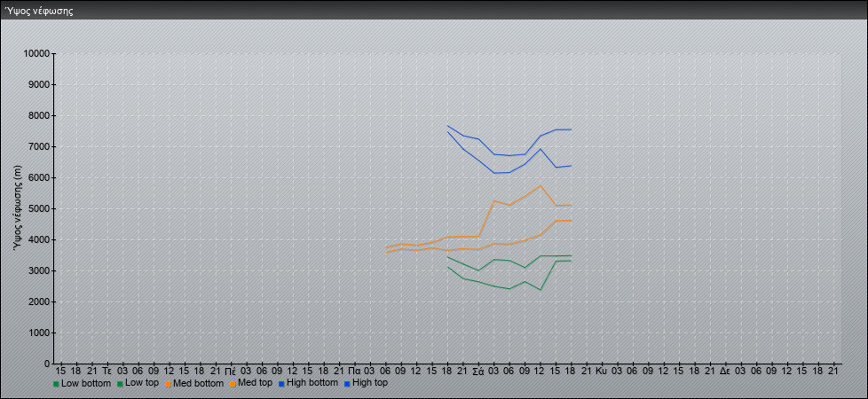Image resolution: width=868 pixels, height=399 pixels.
Task: Select the 'Σά' day label on x-axis
Action: 478,371
